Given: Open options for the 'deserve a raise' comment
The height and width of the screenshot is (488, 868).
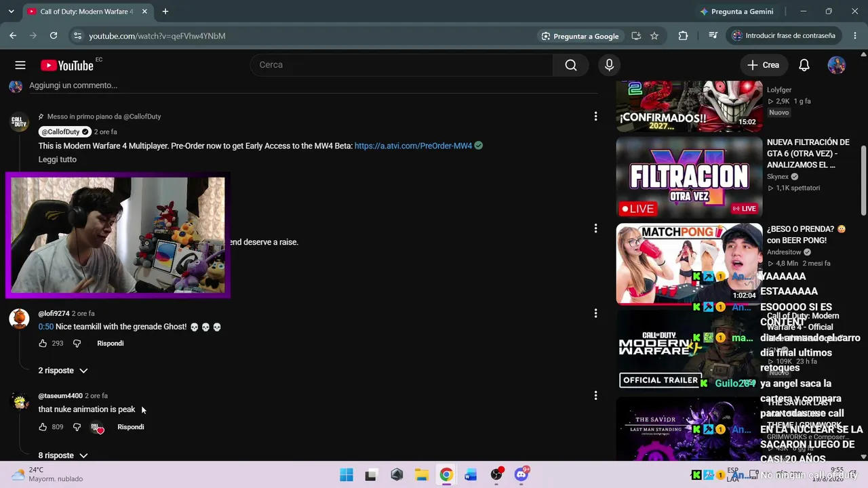Looking at the screenshot, I should 595,228.
